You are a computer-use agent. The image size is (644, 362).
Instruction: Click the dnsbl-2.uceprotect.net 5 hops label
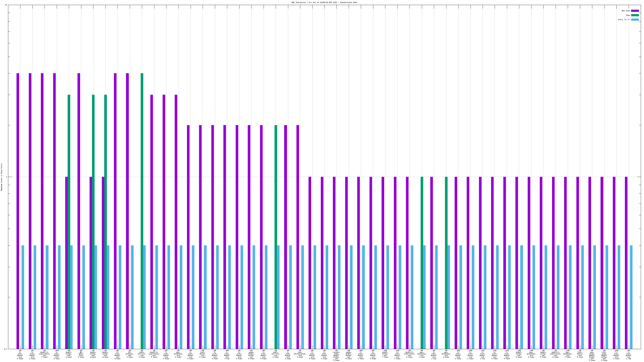tap(154, 354)
